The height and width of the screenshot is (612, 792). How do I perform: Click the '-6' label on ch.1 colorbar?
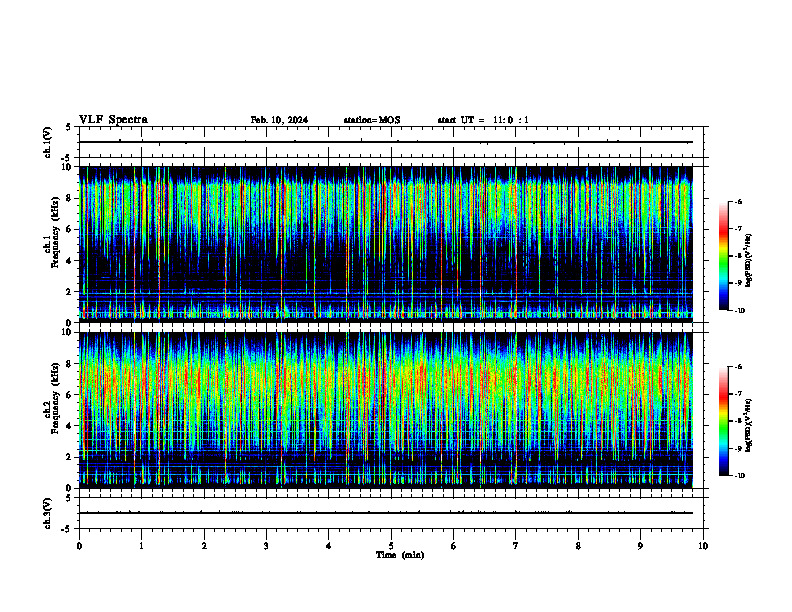(x=738, y=202)
